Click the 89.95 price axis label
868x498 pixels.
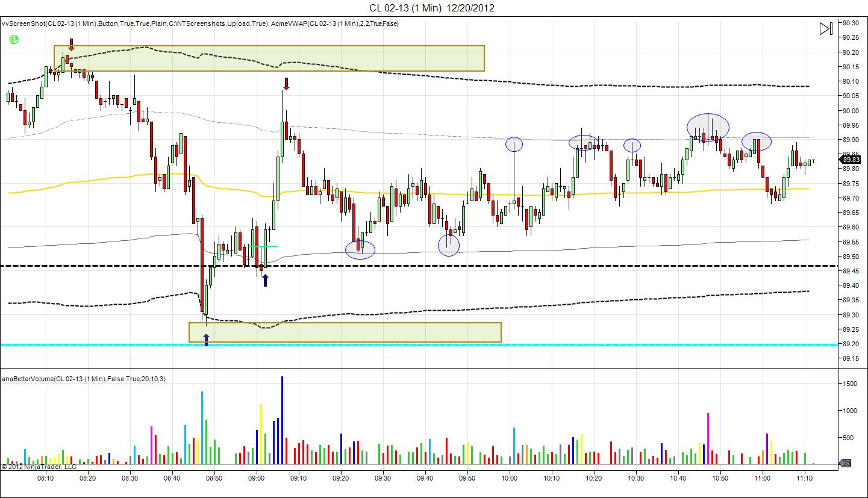click(850, 125)
